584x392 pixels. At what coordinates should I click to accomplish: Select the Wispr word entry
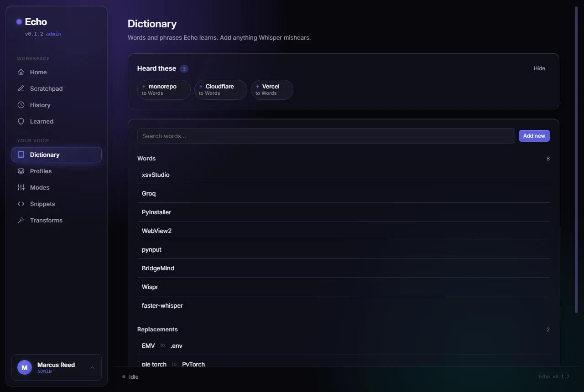point(344,287)
